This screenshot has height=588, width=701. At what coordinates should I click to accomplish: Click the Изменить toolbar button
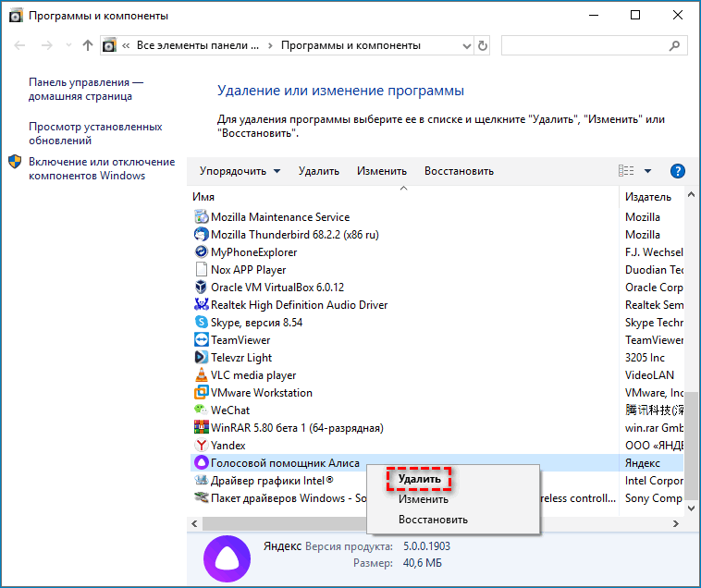(x=382, y=171)
